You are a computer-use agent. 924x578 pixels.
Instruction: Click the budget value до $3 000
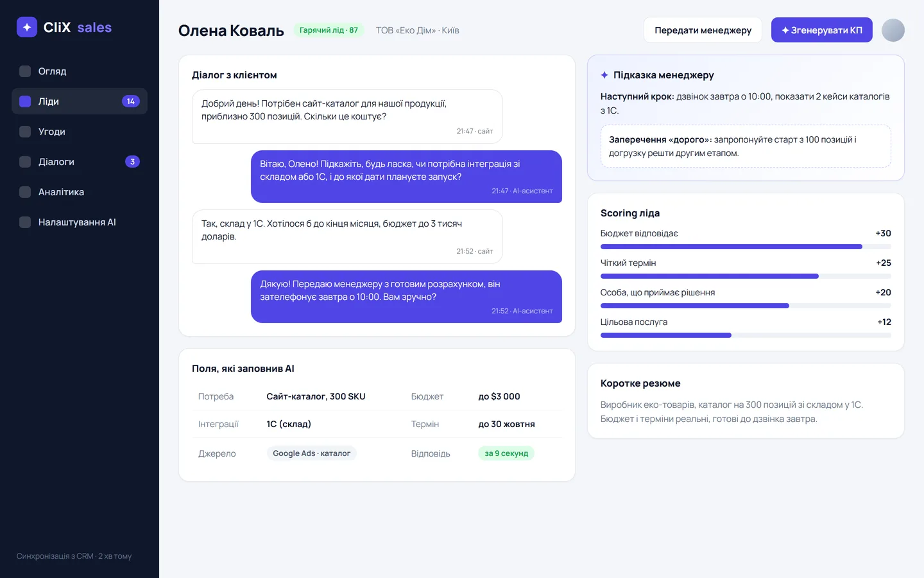click(x=499, y=396)
